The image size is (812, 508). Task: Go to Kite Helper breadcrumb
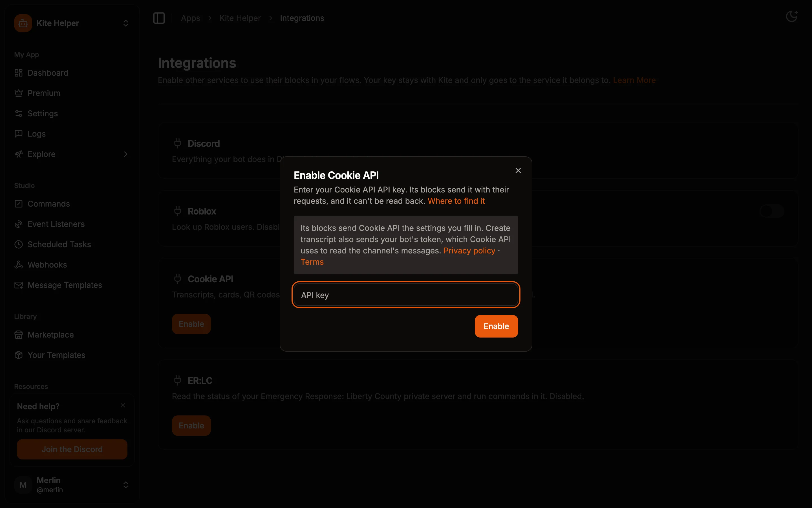tap(240, 18)
